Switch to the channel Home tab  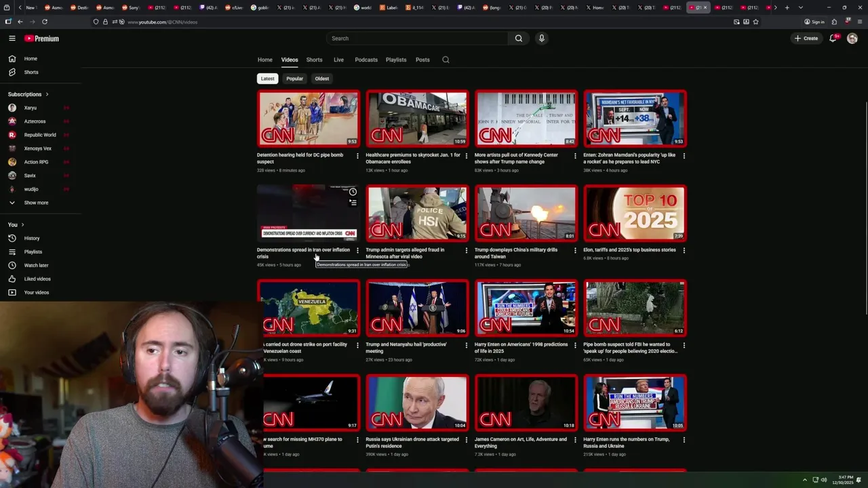264,60
